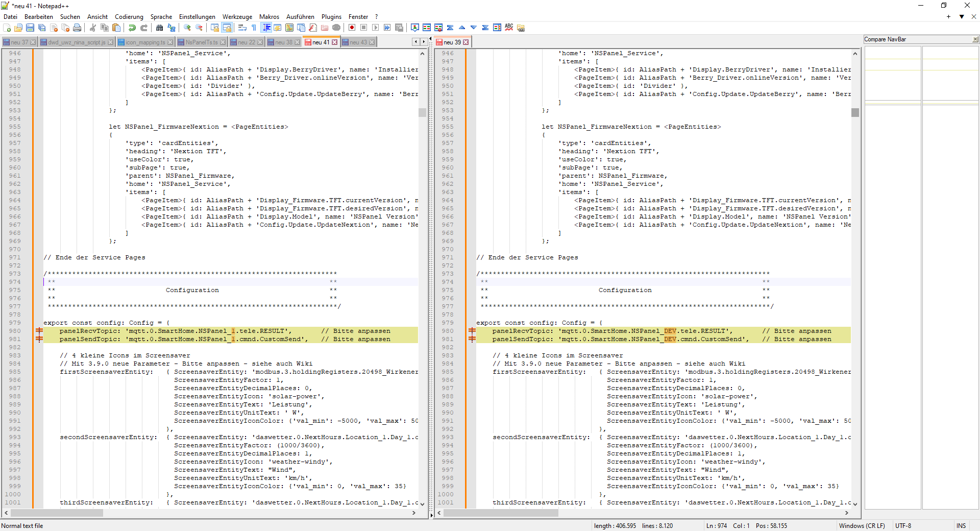This screenshot has height=531, width=980.
Task: Open the Plugins menu
Action: coord(331,17)
